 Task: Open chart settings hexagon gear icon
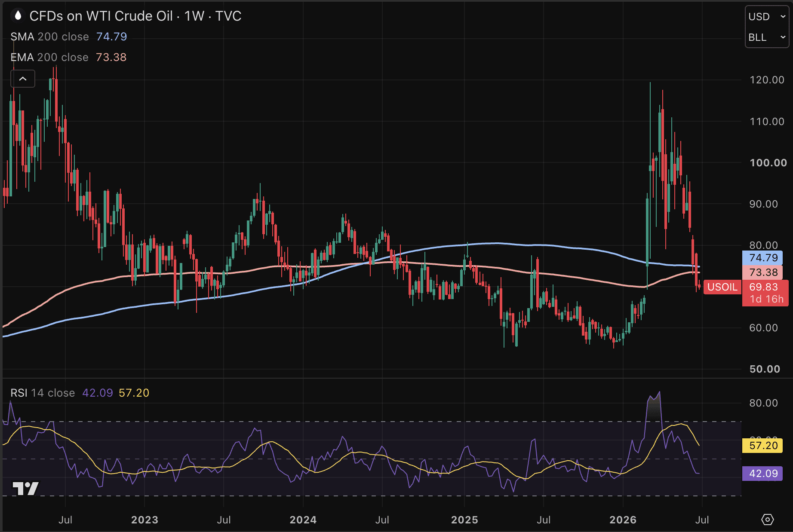coord(767,520)
